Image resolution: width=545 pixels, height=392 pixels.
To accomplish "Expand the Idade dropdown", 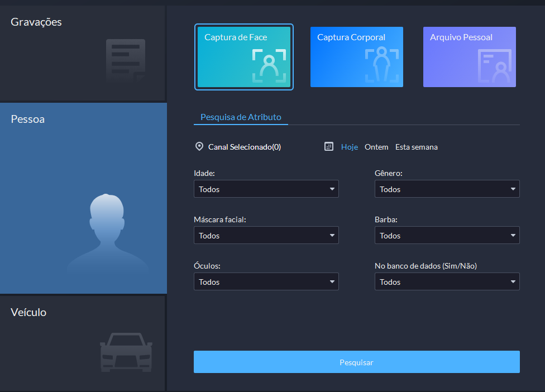I will click(x=266, y=189).
